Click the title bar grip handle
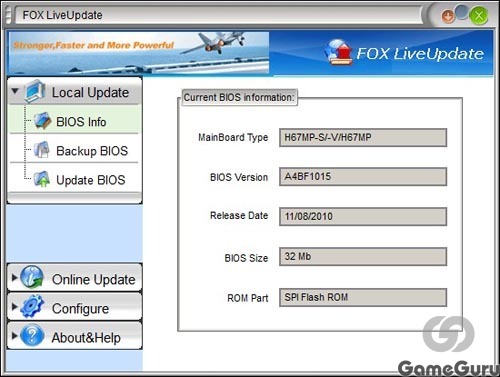Image resolution: width=500 pixels, height=377 pixels. pos(9,15)
